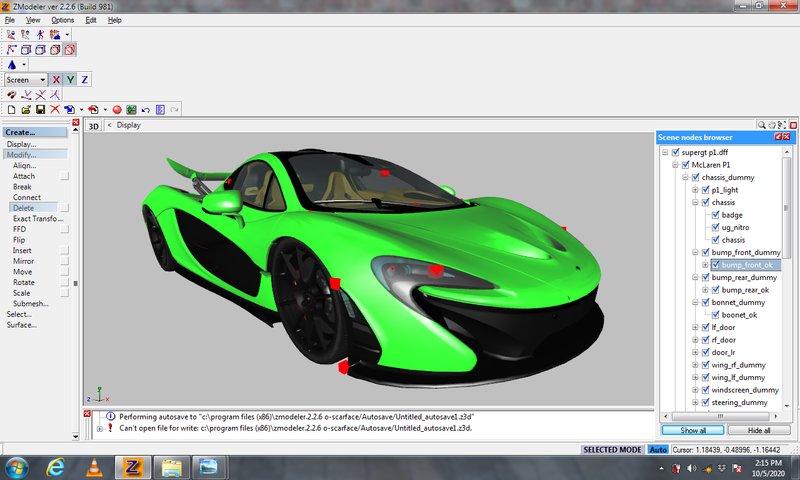Click the red sphere materials icon
This screenshot has height=480, width=800.
pos(117,110)
